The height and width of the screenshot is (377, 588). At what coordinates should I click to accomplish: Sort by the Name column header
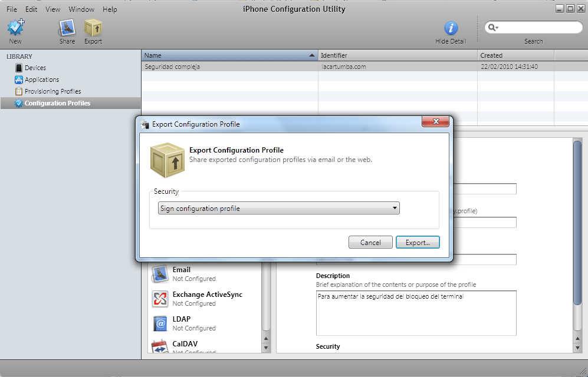pos(230,55)
